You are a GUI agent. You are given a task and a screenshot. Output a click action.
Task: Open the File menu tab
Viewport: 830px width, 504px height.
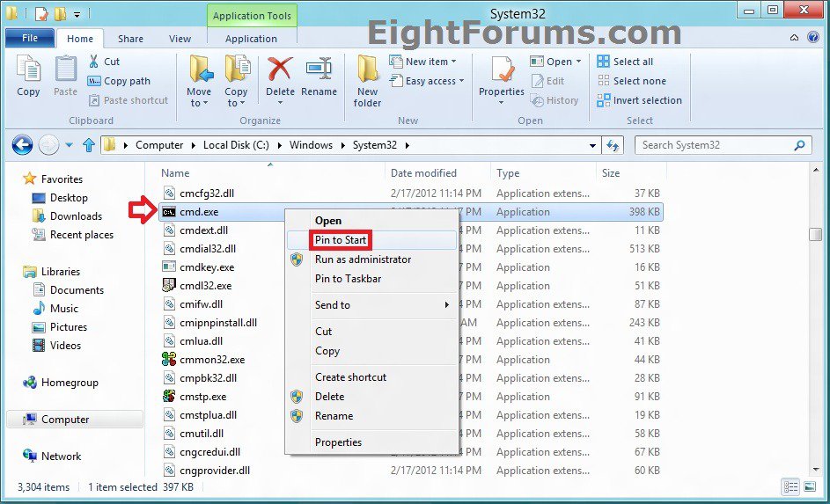[30, 38]
